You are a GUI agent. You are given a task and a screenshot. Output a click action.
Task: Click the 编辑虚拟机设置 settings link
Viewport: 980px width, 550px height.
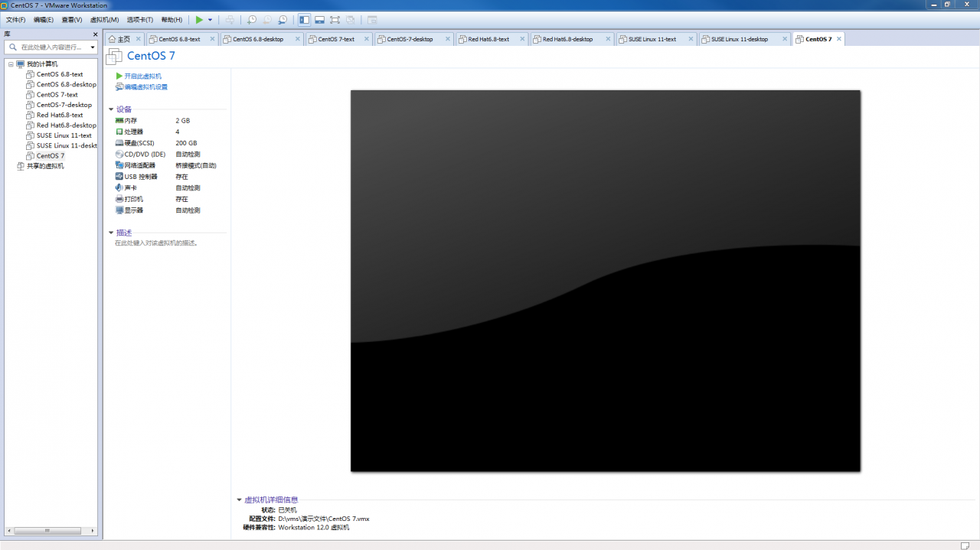(x=145, y=87)
